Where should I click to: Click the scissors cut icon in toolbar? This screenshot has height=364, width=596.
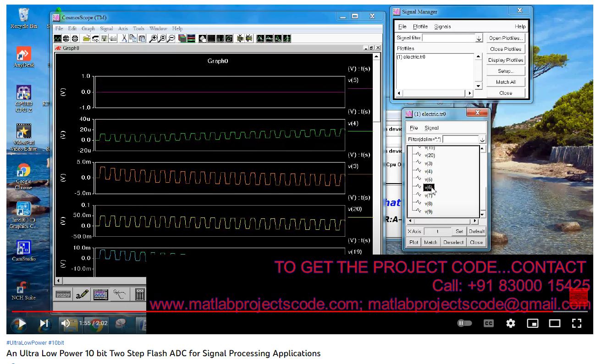pos(124,39)
